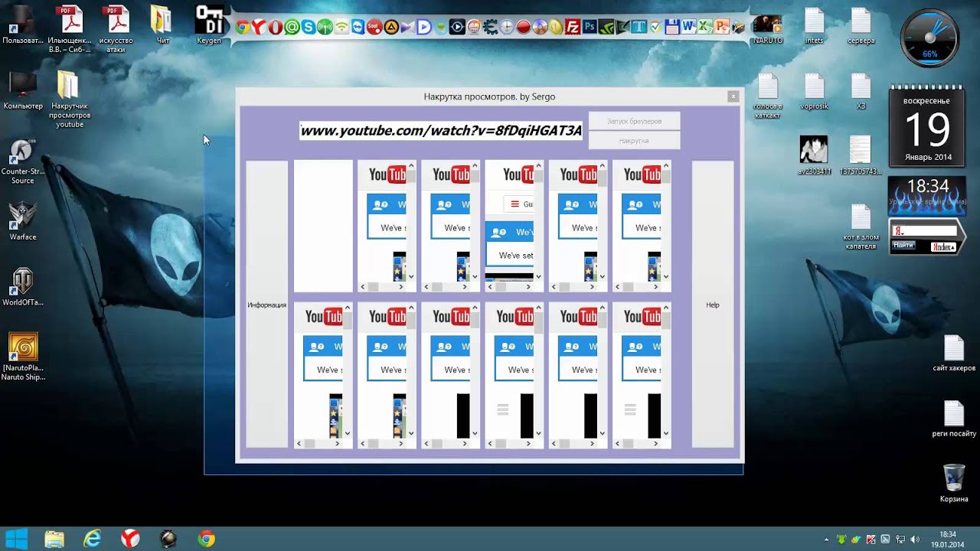
Task: Select the Компьютер desktop icon
Action: pos(23,91)
